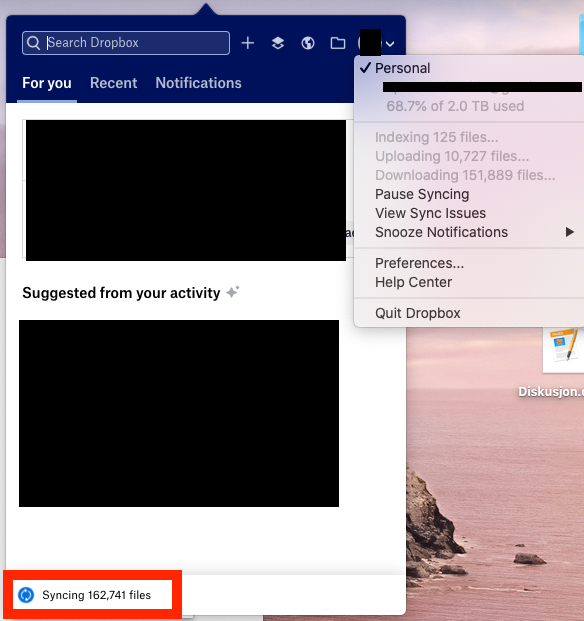Open the Help Center
This screenshot has height=621, width=584.
click(413, 282)
